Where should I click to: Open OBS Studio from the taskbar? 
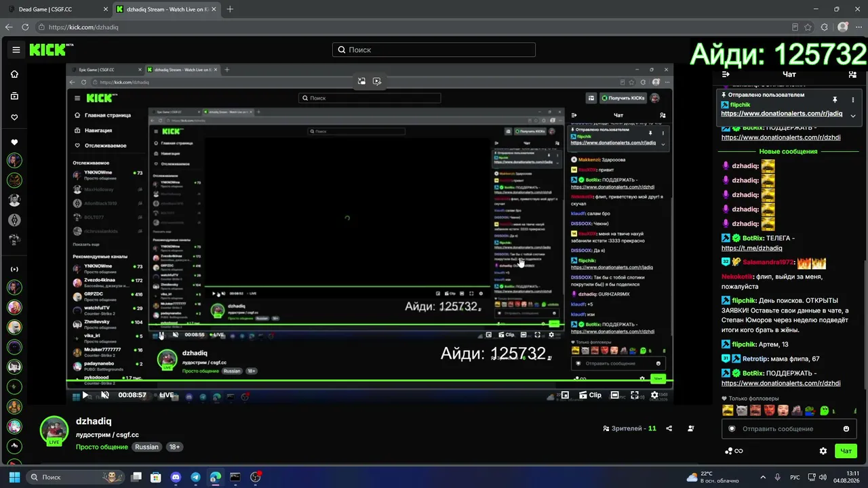[x=256, y=477]
